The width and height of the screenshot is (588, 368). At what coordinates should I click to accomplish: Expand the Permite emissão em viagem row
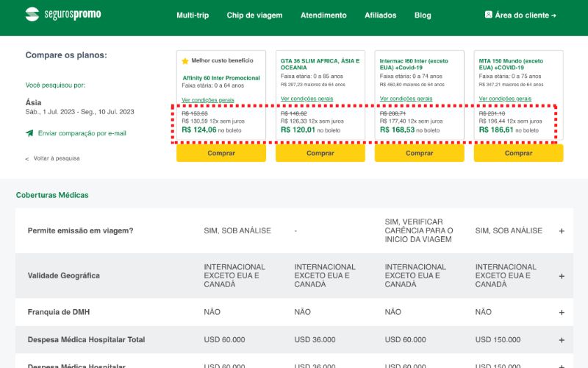coord(562,231)
